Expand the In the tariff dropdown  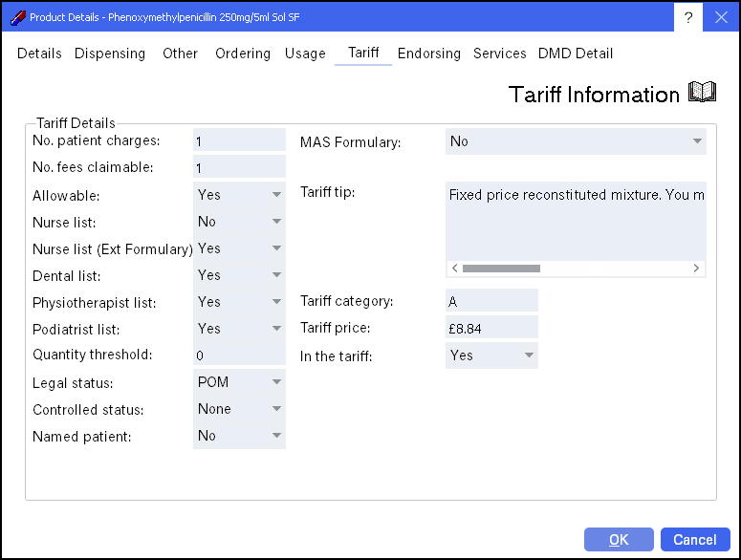(x=491, y=355)
